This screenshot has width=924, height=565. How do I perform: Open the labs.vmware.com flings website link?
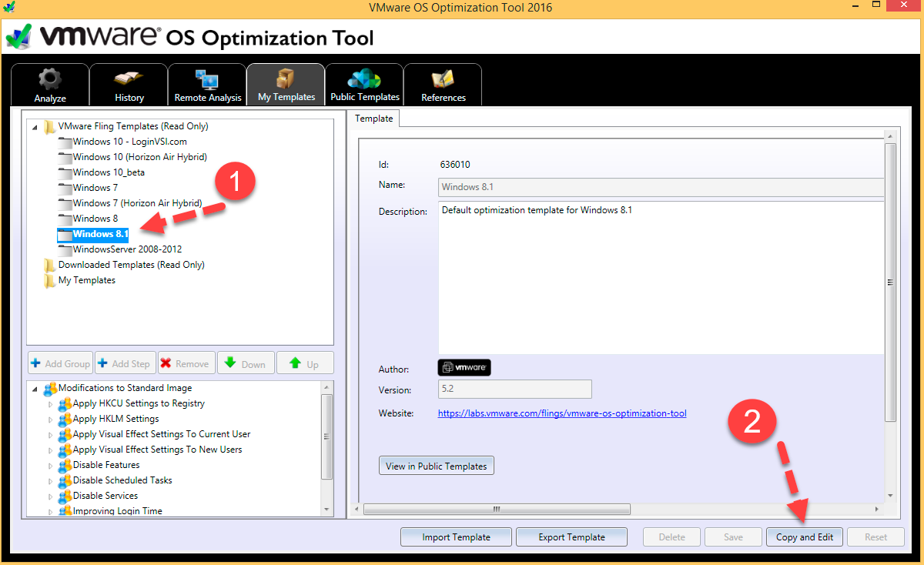click(562, 413)
